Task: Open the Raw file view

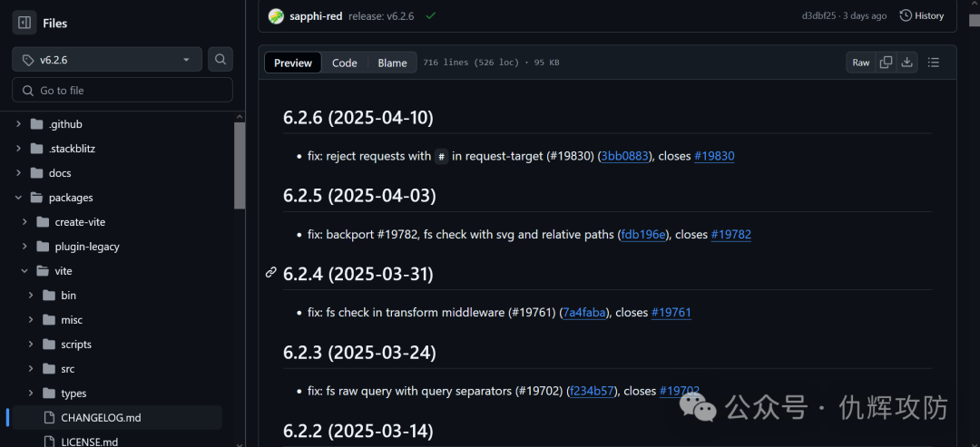Action: [x=860, y=63]
